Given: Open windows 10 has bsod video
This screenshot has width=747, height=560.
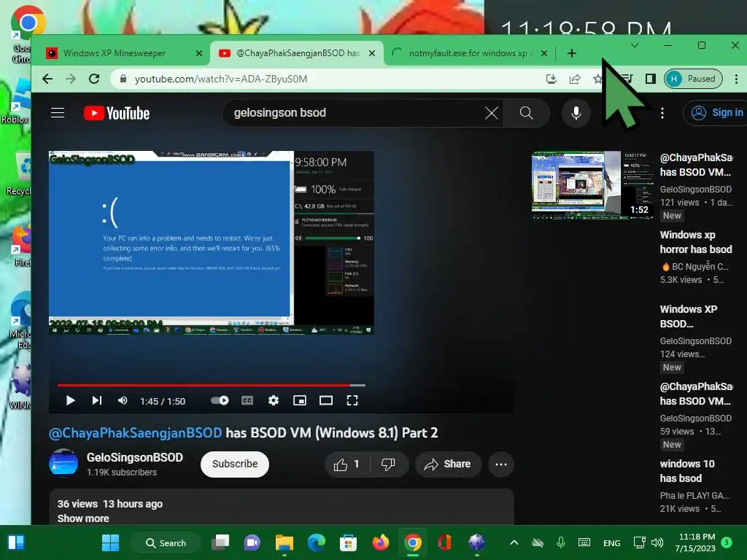Looking at the screenshot, I should point(687,471).
